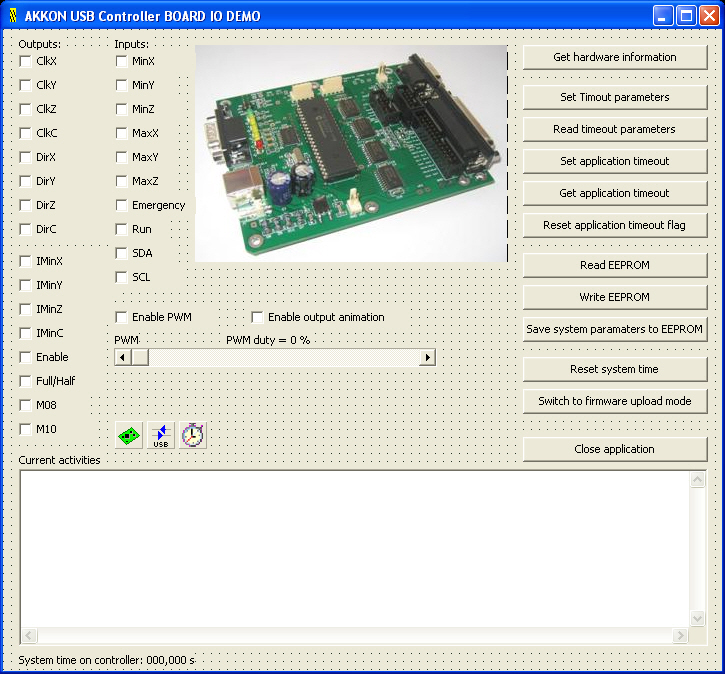Check the Enable PWM option
This screenshot has height=674, width=725.
tap(121, 317)
